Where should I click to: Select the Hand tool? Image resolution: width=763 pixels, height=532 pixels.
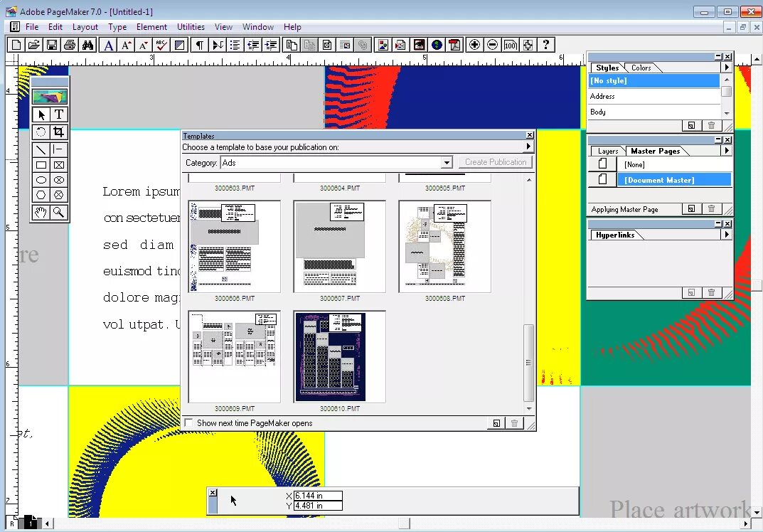pyautogui.click(x=40, y=212)
